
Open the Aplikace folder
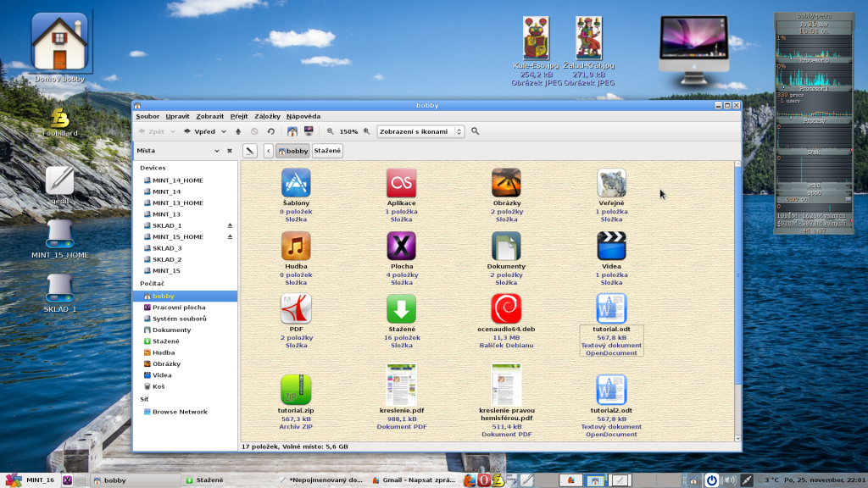click(x=401, y=183)
